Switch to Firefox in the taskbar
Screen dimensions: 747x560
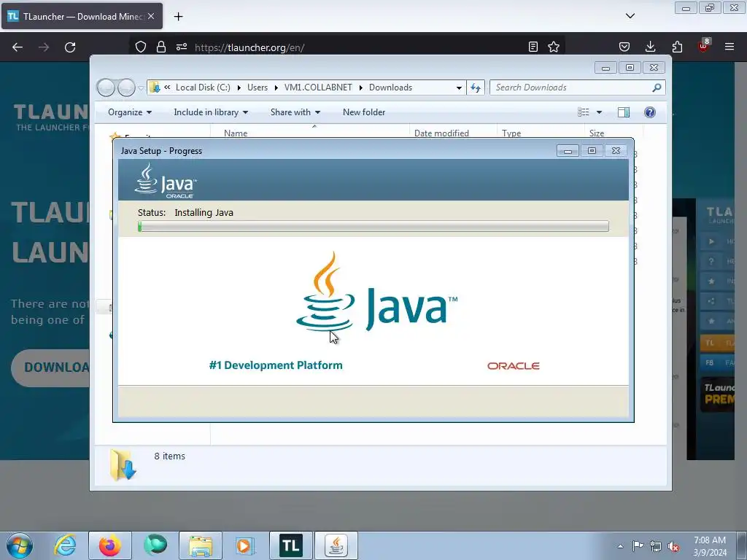click(110, 545)
